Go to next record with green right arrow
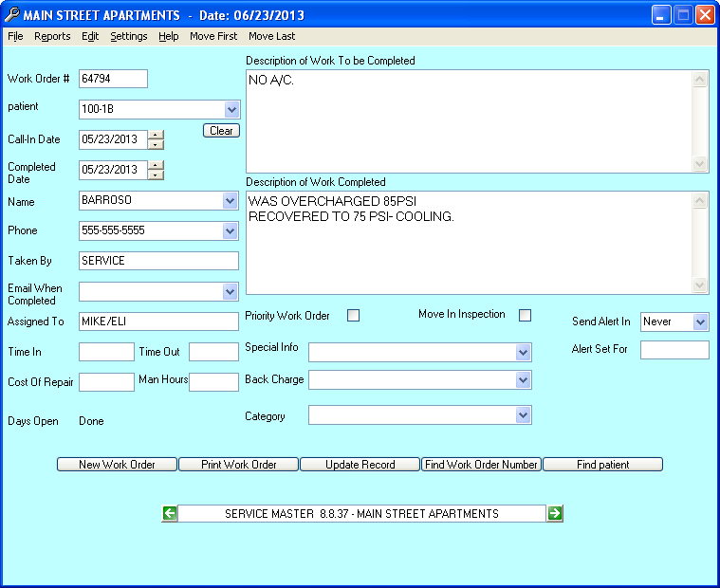The height and width of the screenshot is (588, 720). point(555,513)
